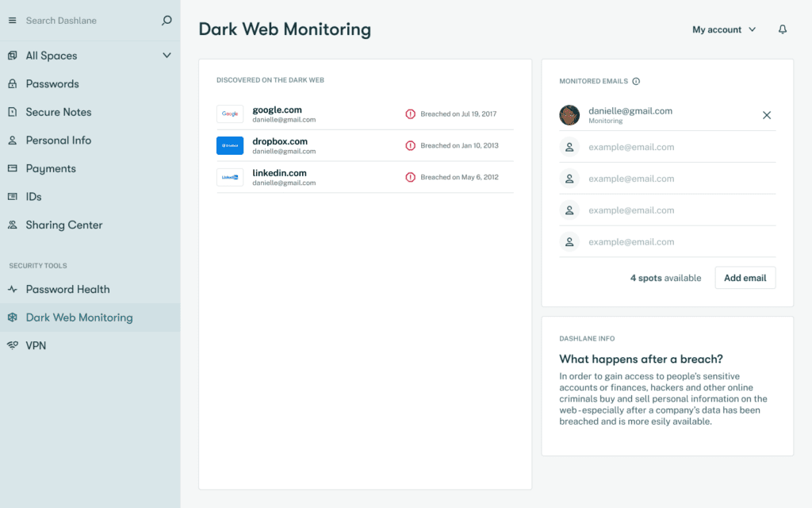This screenshot has width=812, height=508.
Task: Click the first empty example@email.com field
Action: point(673,147)
